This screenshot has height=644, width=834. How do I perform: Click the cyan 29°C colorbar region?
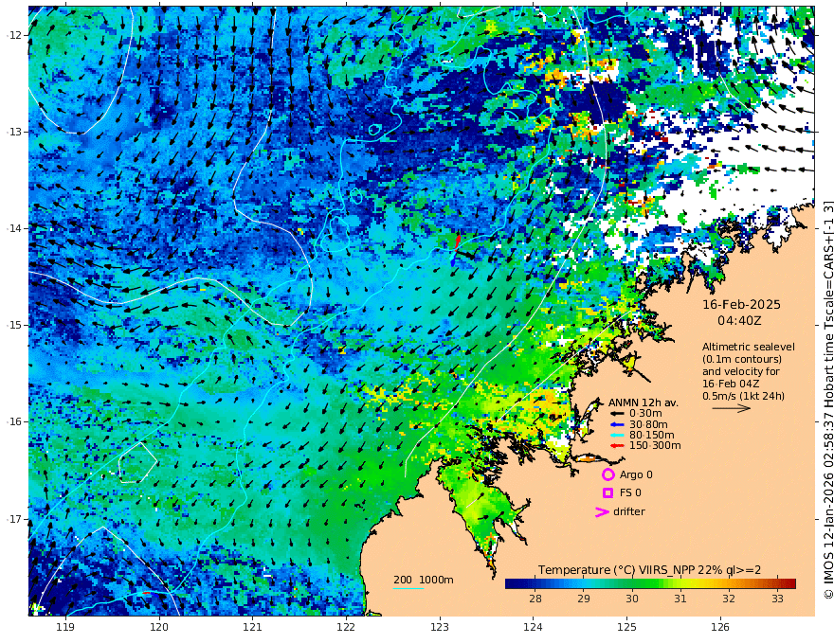[584, 584]
